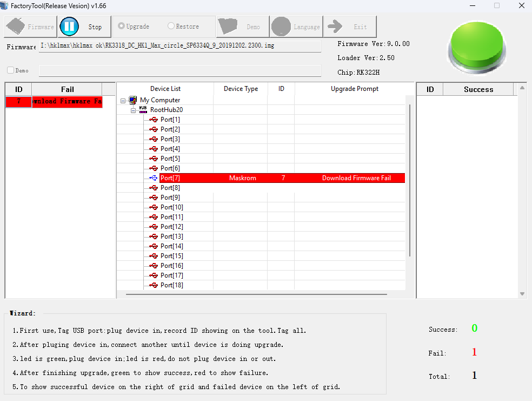Click the Demo toolbar icon

click(229, 27)
